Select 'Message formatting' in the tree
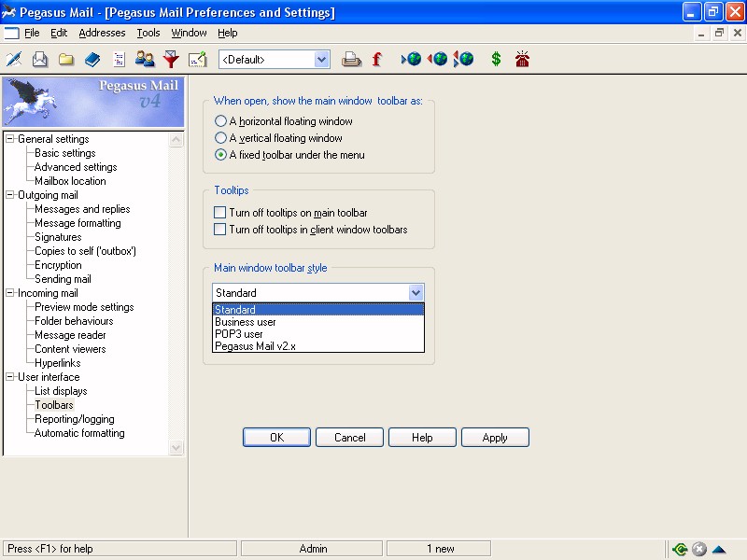This screenshot has height=560, width=747. tap(78, 223)
